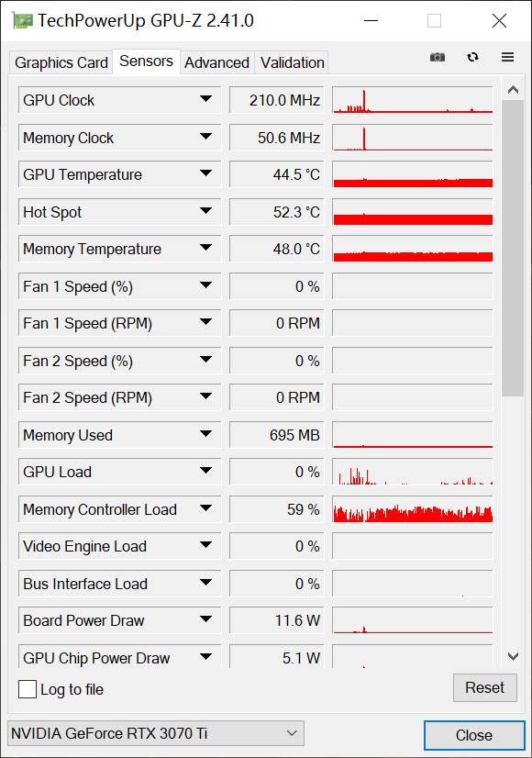Open the Memory Clock sensor dropdown

point(206,138)
